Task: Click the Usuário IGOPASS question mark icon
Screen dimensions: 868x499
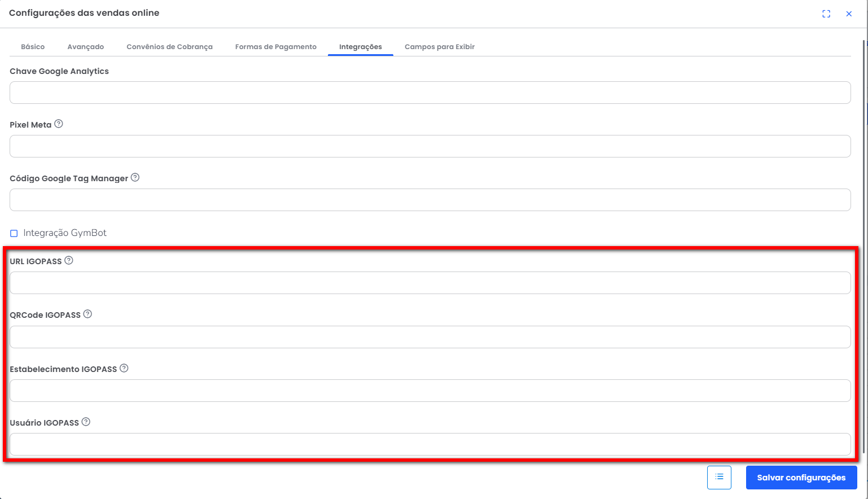Action: click(x=86, y=422)
